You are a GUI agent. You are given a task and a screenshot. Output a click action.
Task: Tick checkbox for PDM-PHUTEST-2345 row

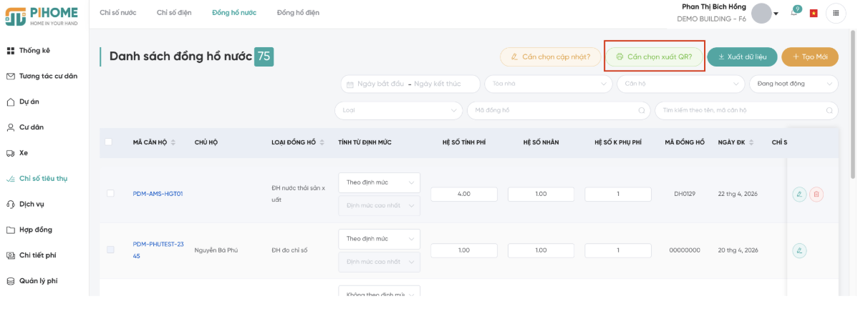point(110,250)
